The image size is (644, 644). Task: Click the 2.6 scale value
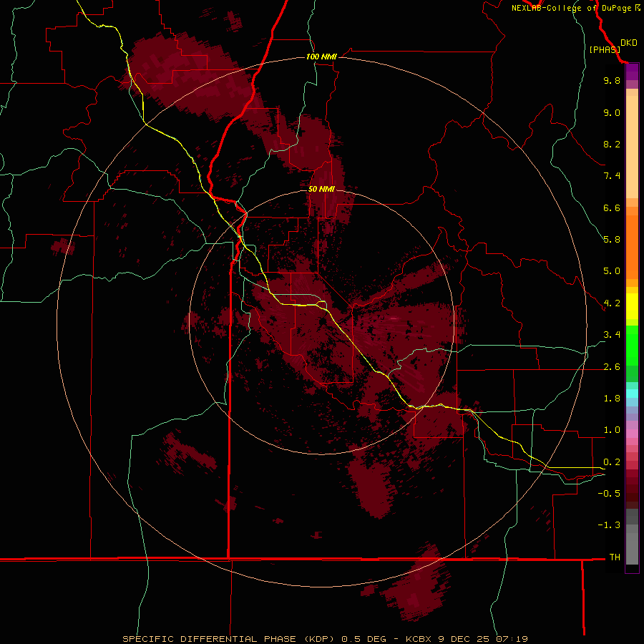(612, 367)
